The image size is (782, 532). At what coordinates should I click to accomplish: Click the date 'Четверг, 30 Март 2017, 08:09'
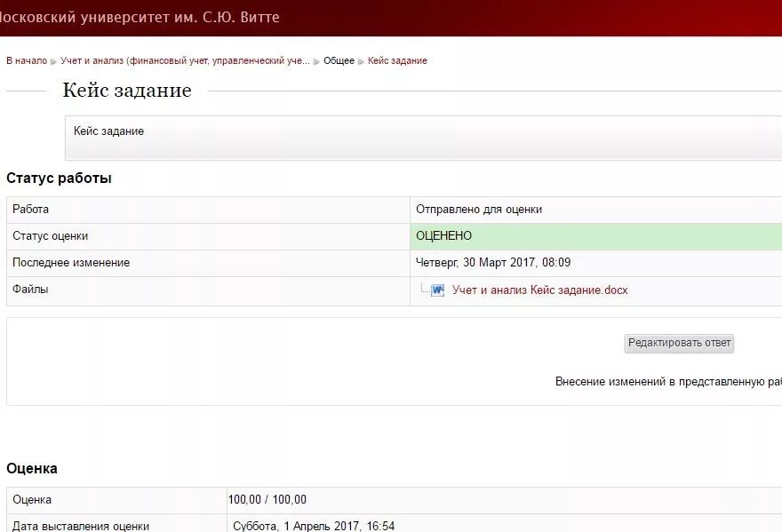pyautogui.click(x=493, y=263)
